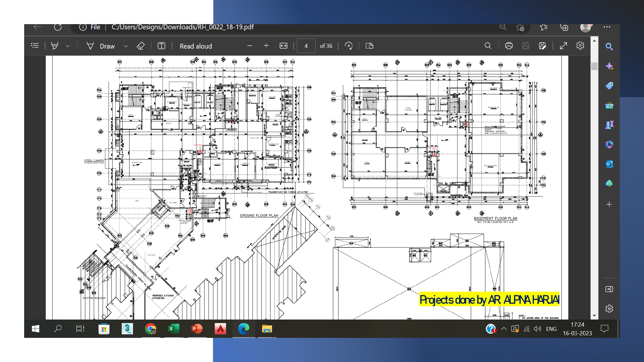Image resolution: width=644 pixels, height=362 pixels.
Task: Open the sidebar Search icon
Action: pos(609,46)
